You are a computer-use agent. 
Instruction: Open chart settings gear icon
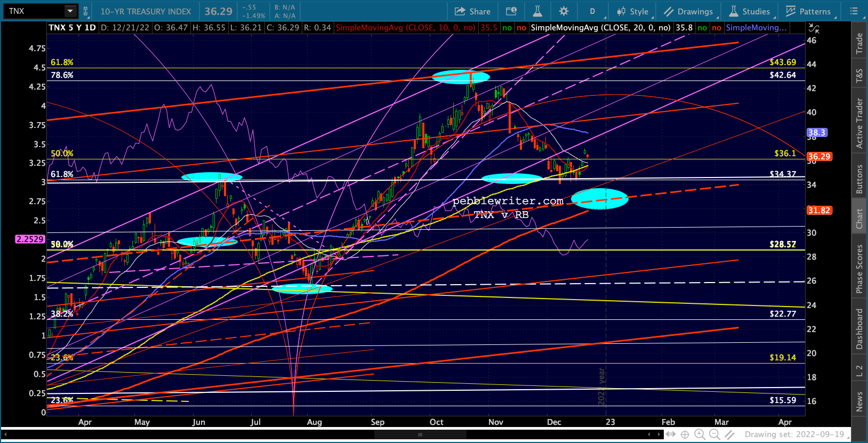pos(564,11)
